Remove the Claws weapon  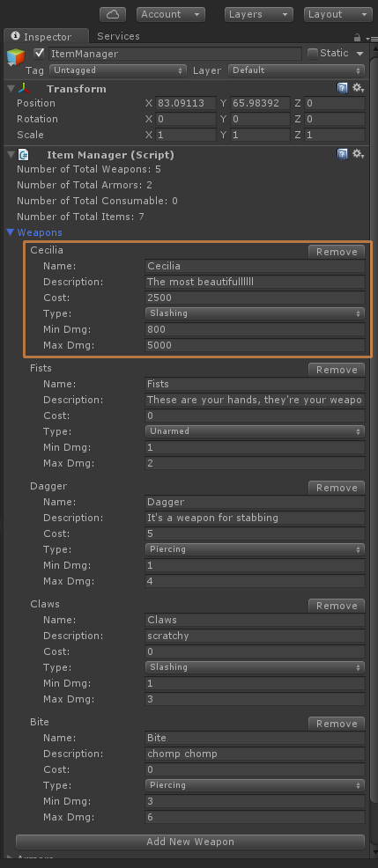click(337, 606)
